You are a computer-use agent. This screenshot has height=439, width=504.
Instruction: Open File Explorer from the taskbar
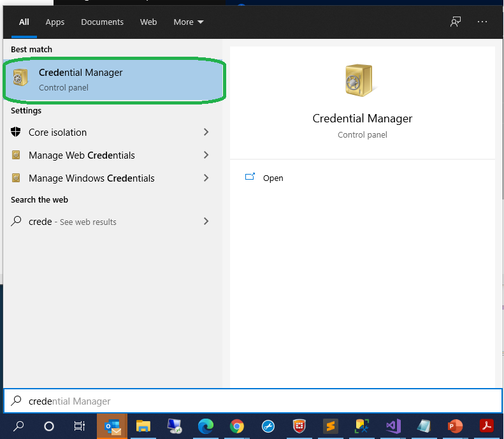click(143, 426)
